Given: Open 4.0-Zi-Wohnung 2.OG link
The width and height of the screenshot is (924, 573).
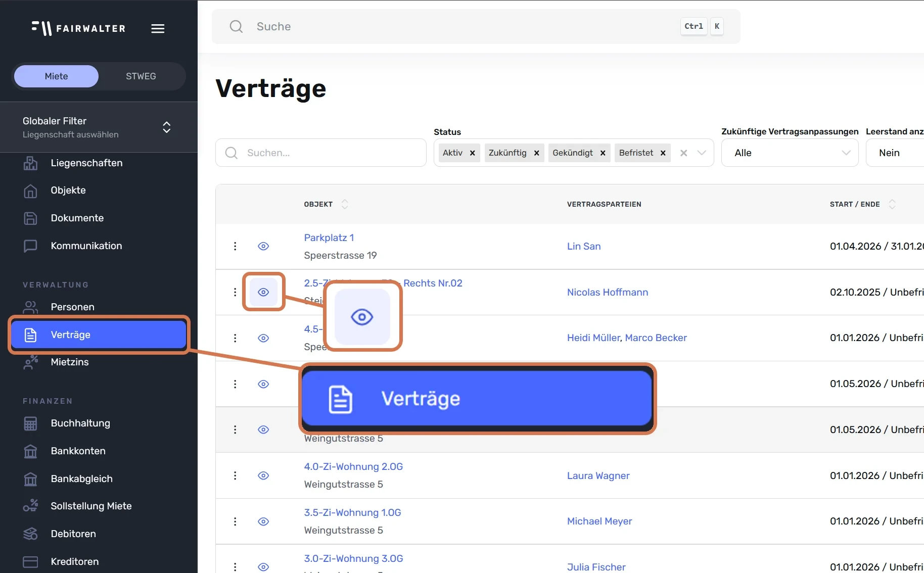Looking at the screenshot, I should pyautogui.click(x=353, y=466).
